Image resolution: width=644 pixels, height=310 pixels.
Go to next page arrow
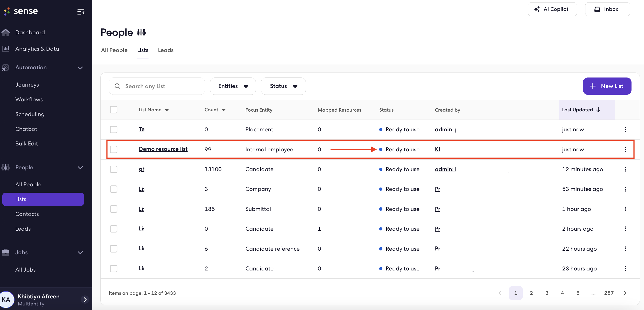625,293
